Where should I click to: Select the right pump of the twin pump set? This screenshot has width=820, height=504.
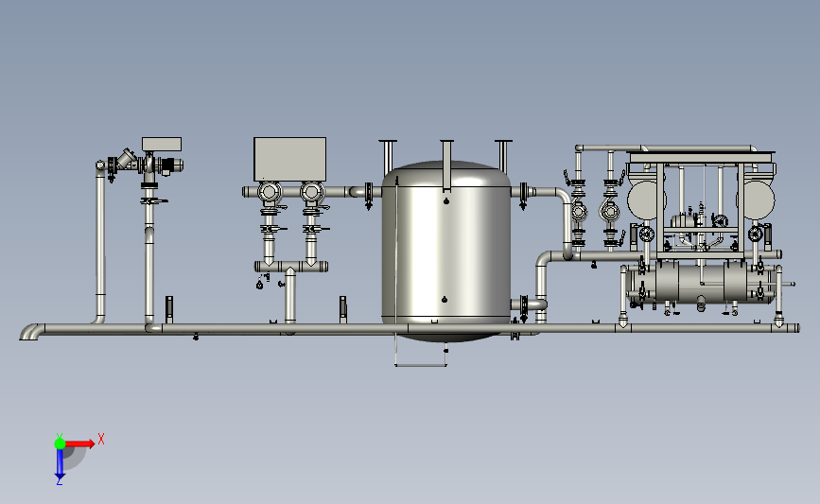[311, 192]
